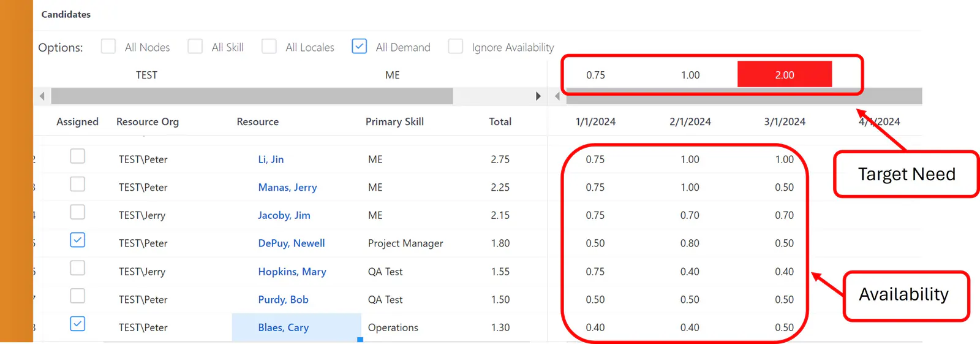Click Li, Jin 3/1/2024 availability 1.00
Image resolution: width=980 pixels, height=344 pixels.
tap(785, 159)
